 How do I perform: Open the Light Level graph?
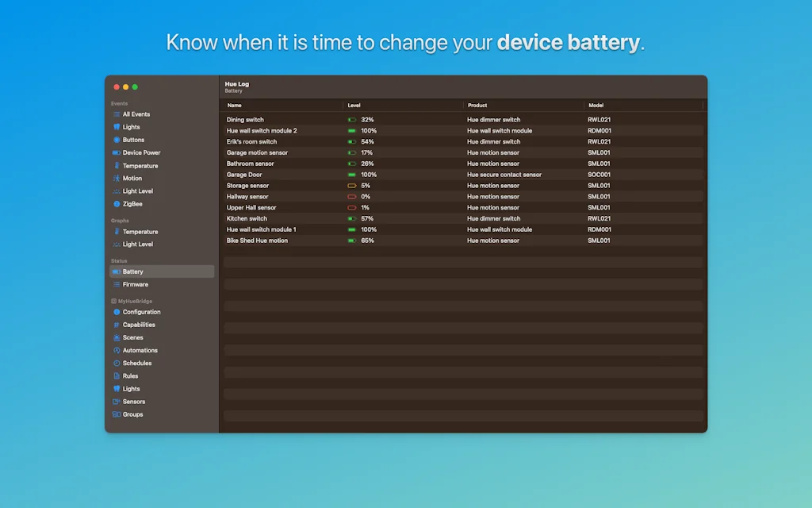[x=137, y=244]
